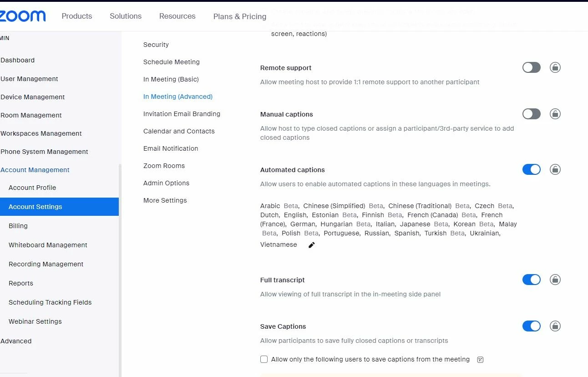
Task: Enable the Remote support toggle
Action: tap(531, 67)
